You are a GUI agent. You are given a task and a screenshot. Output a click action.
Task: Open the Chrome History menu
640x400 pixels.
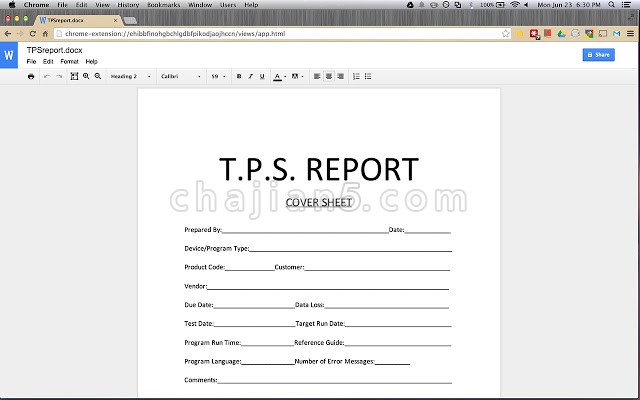(128, 5)
